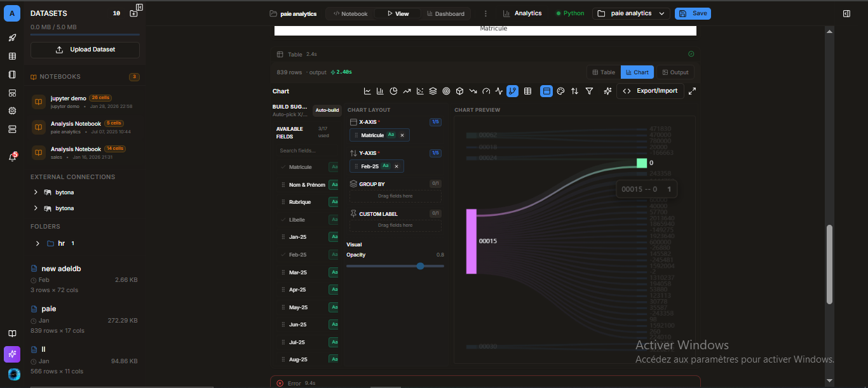Viewport: 868px width, 388px height.
Task: Switch to the pie chart type
Action: tap(394, 91)
